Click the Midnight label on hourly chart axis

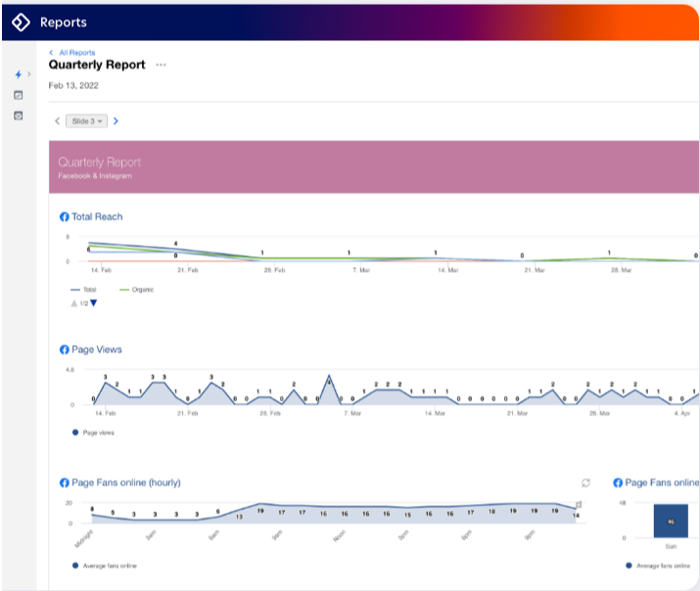point(83,539)
